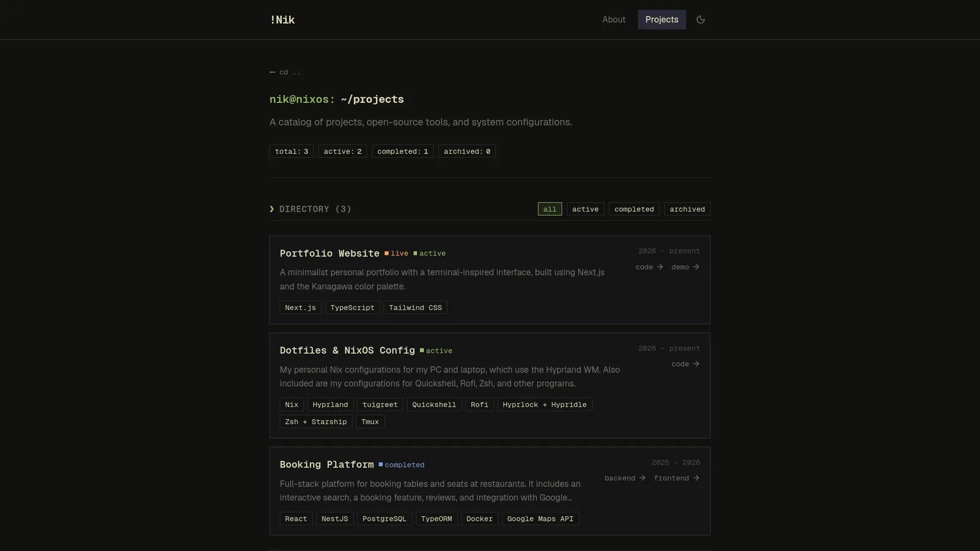Filter directory by 'completed'
980x551 pixels.
click(634, 209)
